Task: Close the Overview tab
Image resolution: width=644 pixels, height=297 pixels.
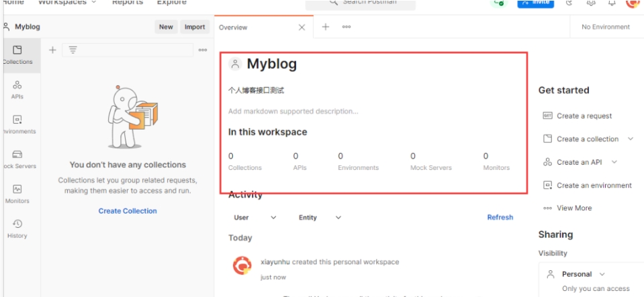Action: coord(302,27)
